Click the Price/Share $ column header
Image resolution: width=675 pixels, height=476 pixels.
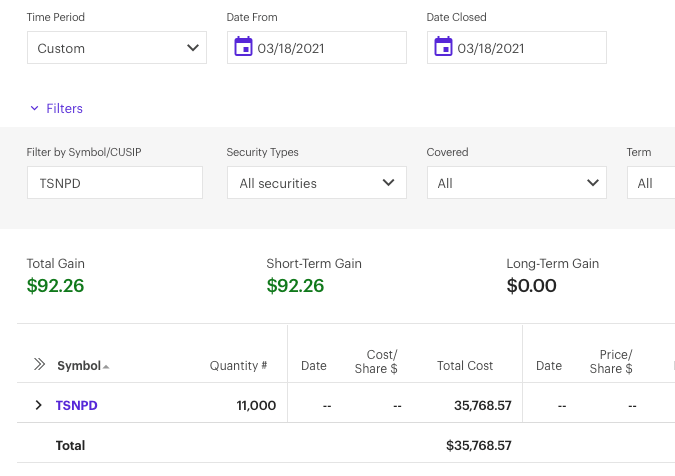click(610, 362)
